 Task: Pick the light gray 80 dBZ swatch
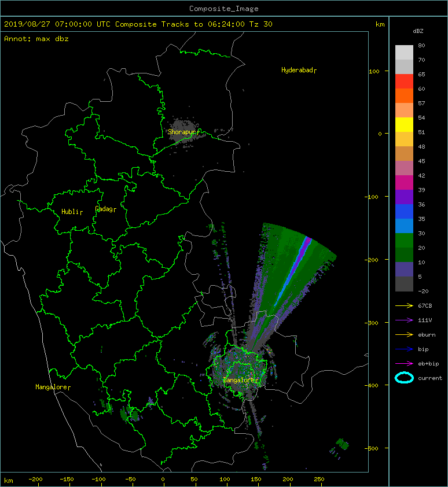click(x=404, y=52)
